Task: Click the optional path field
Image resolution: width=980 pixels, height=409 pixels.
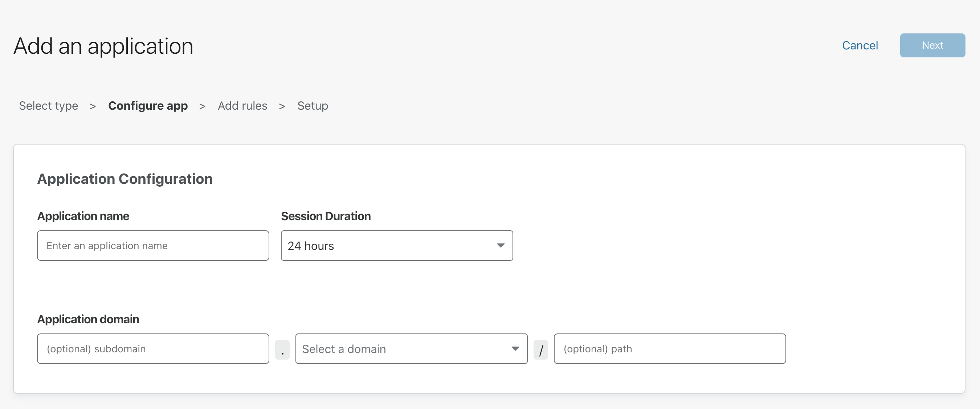Action: (x=670, y=348)
